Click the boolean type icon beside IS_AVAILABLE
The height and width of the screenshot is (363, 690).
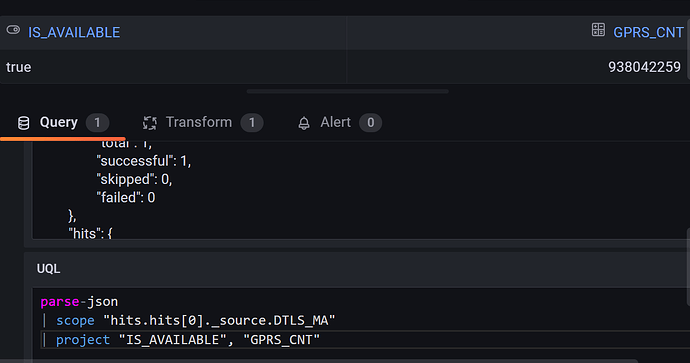(x=13, y=30)
